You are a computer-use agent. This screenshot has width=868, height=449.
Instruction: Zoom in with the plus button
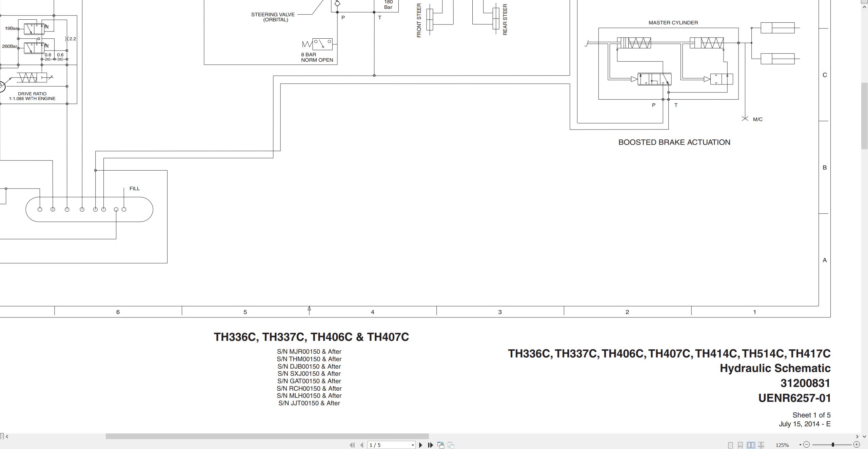pyautogui.click(x=856, y=445)
